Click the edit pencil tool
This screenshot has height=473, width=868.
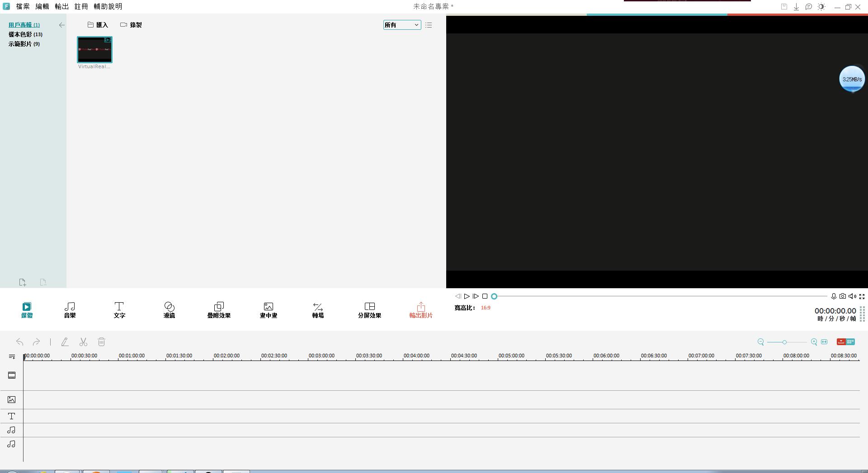point(65,342)
